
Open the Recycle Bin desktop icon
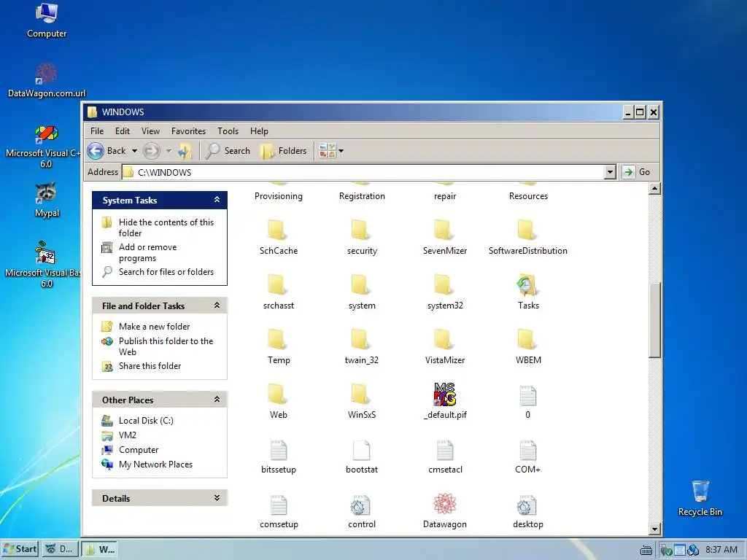point(700,498)
